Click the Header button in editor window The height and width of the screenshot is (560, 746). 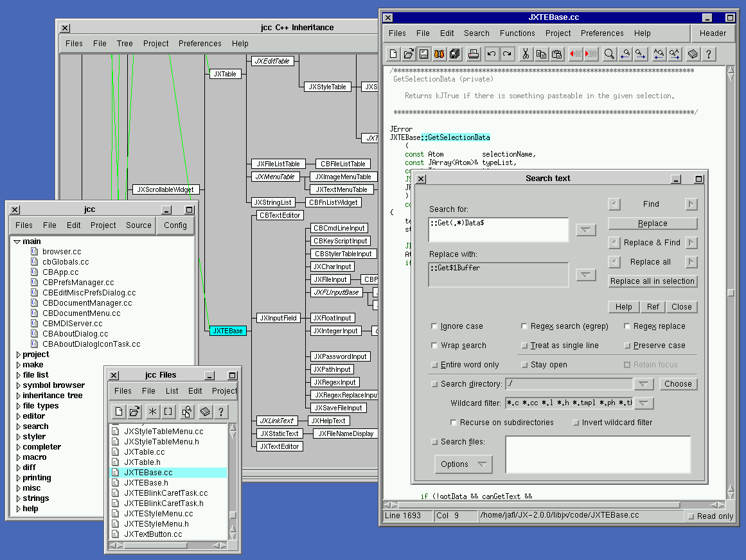point(712,33)
